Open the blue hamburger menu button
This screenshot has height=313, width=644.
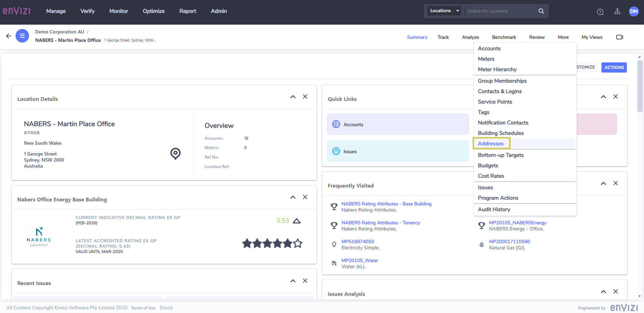click(22, 36)
